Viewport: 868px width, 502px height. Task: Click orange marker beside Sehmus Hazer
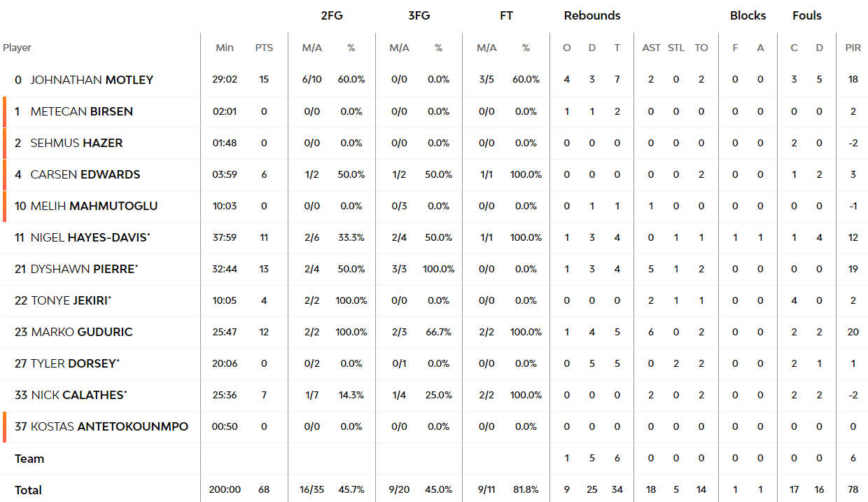tap(4, 143)
